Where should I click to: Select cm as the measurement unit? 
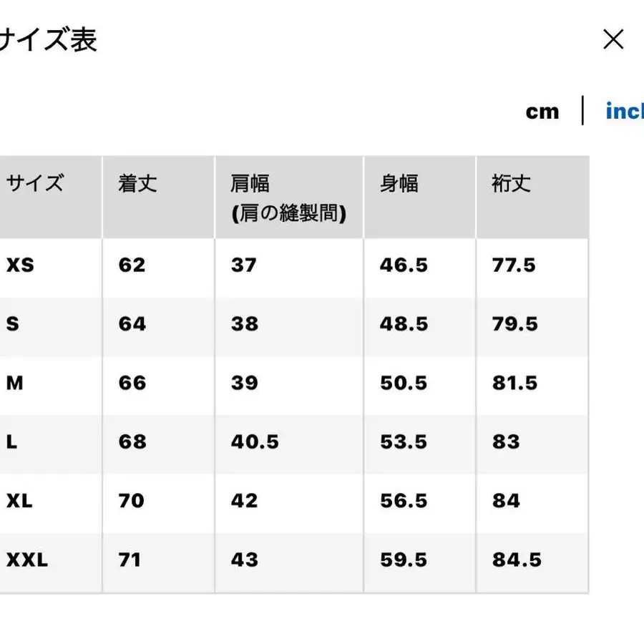pos(543,111)
